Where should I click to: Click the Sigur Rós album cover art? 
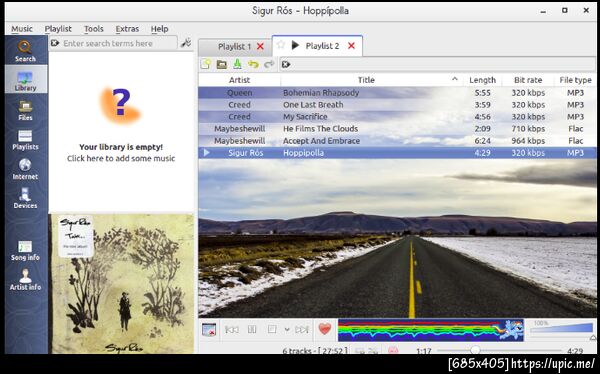click(122, 283)
